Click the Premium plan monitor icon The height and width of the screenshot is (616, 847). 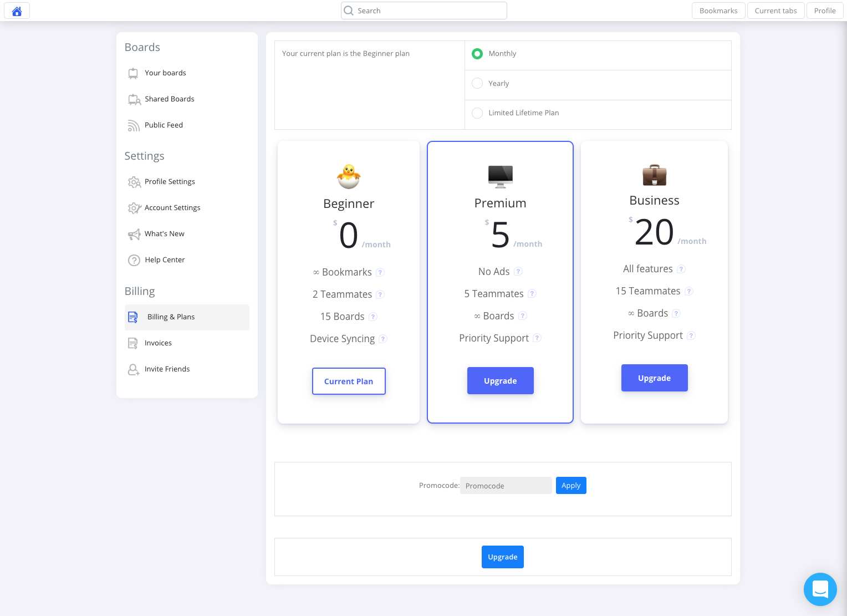(x=501, y=176)
